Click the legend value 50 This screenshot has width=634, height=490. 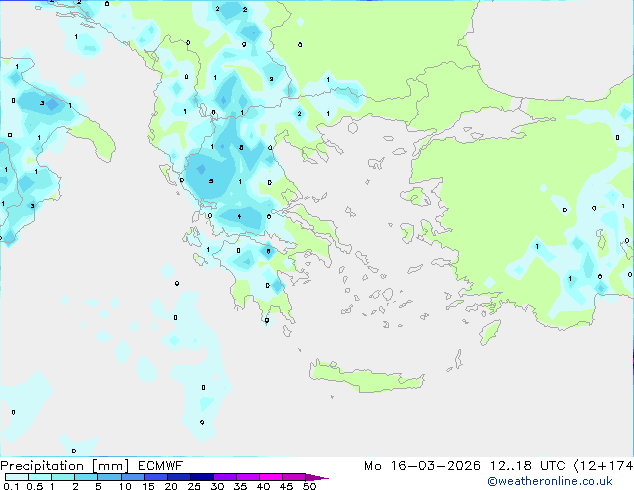309,486
